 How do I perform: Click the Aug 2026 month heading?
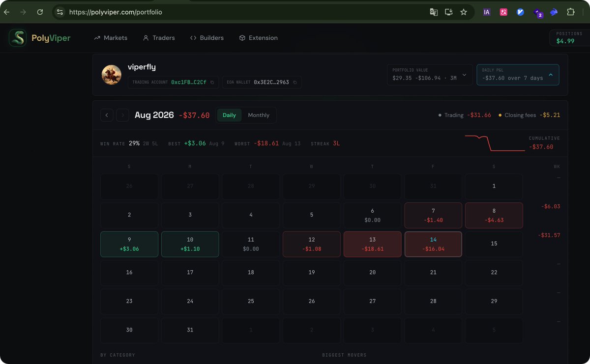(x=154, y=115)
